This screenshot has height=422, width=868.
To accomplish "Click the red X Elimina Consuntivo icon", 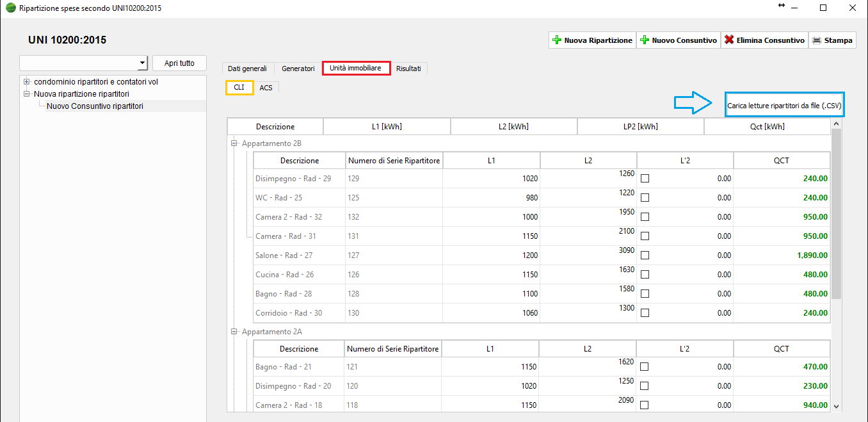I will [729, 40].
